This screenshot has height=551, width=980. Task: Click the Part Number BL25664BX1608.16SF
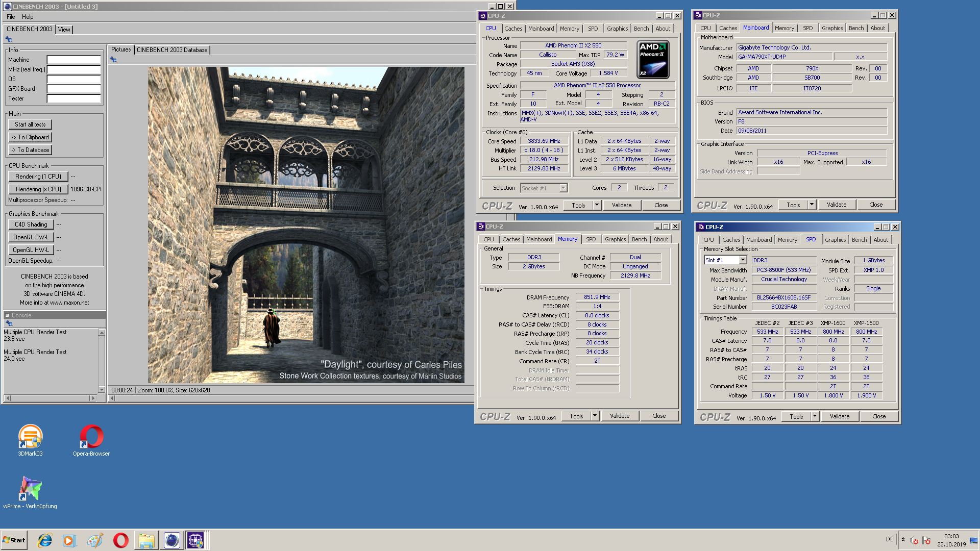[x=783, y=297]
